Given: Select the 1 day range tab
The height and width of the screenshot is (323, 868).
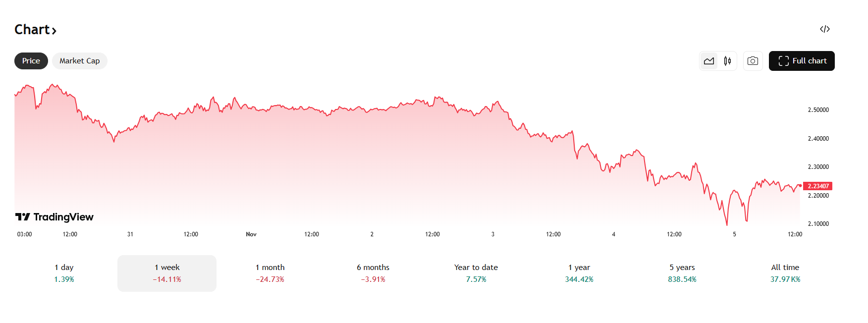Looking at the screenshot, I should pos(64,273).
